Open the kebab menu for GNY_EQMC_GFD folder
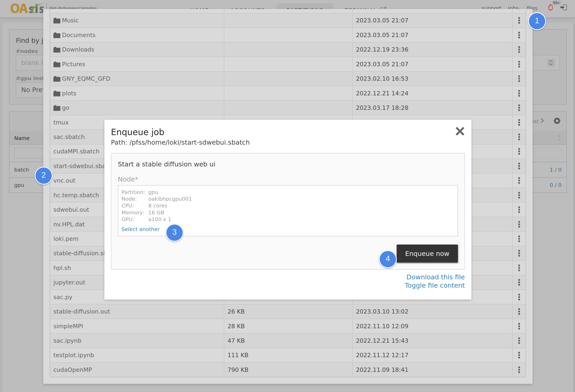 point(519,79)
